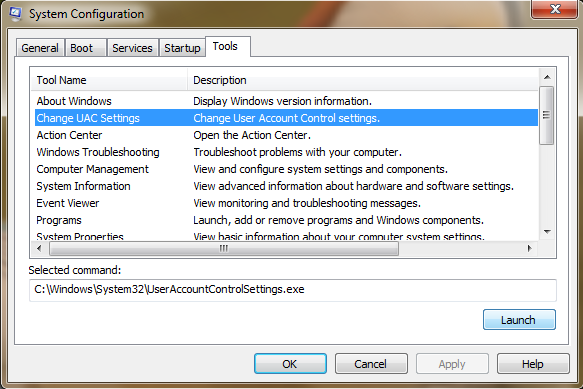Select the System Properties tool row
Screen dimensions: 583x389
(x=286, y=236)
